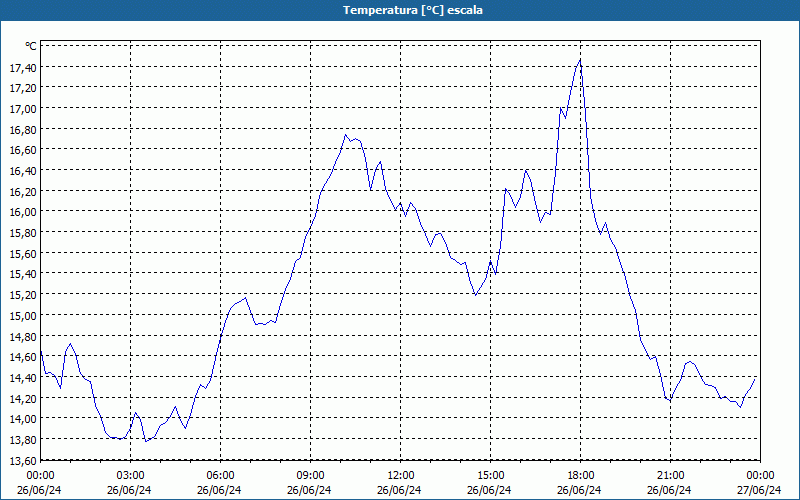
Task: Click the 12:00 time axis label
Action: pos(401,476)
